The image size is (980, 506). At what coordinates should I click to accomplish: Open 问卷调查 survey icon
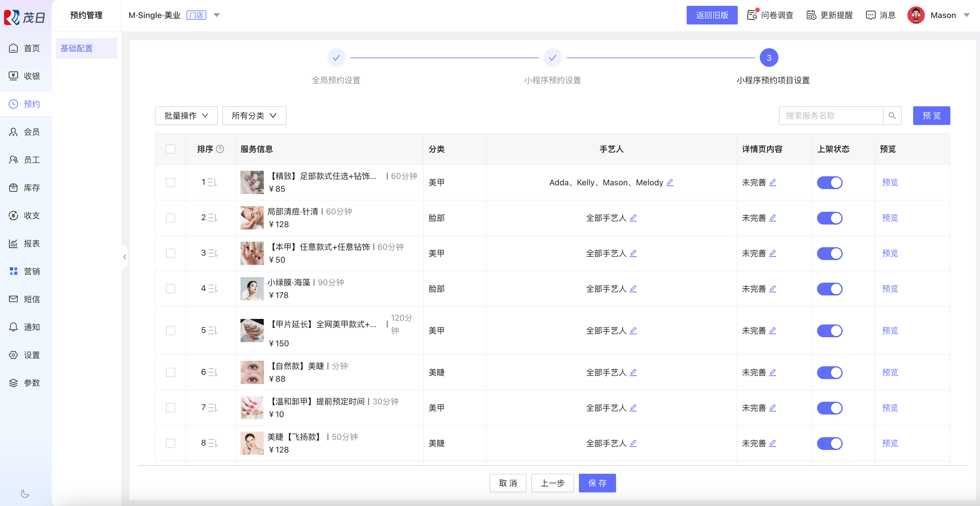click(x=752, y=15)
